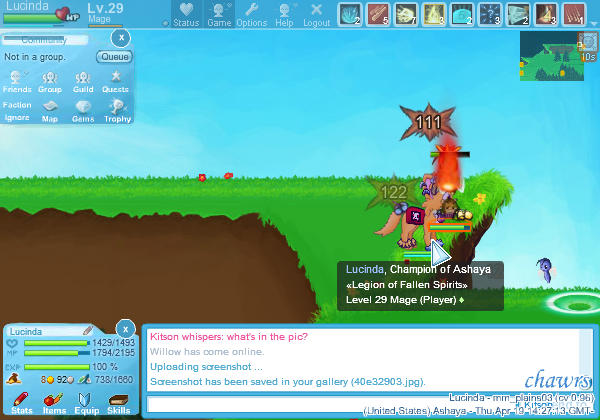Open the Items inventory
The height and width of the screenshot is (420, 600).
(x=54, y=403)
